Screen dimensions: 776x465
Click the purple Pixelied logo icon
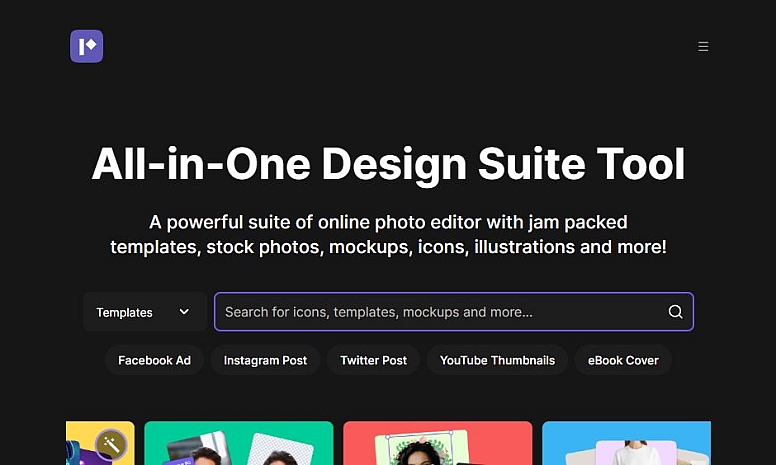pyautogui.click(x=87, y=46)
